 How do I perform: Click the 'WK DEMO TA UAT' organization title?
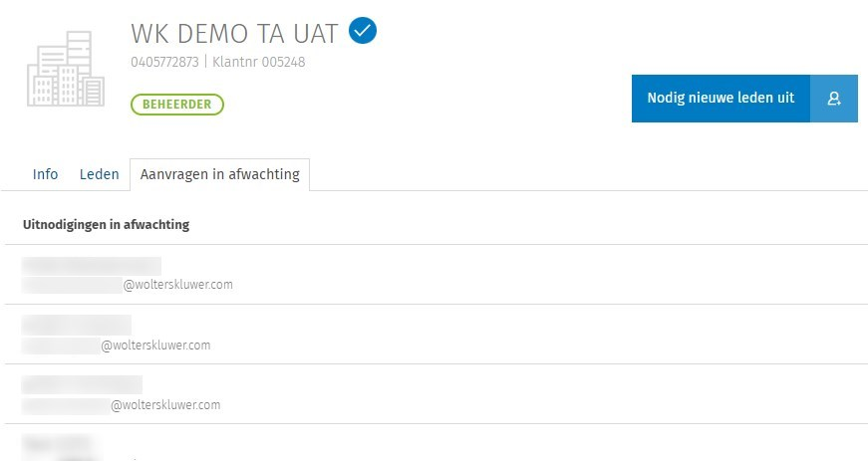235,34
